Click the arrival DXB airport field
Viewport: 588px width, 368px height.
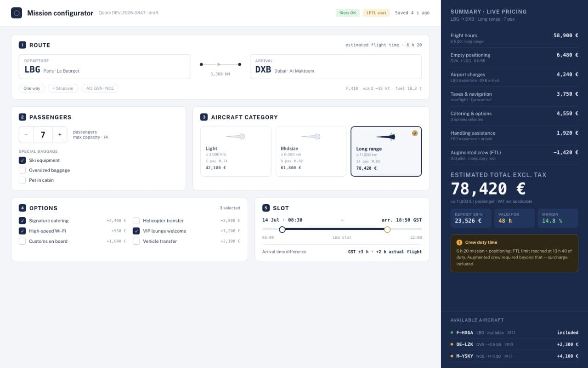point(336,67)
